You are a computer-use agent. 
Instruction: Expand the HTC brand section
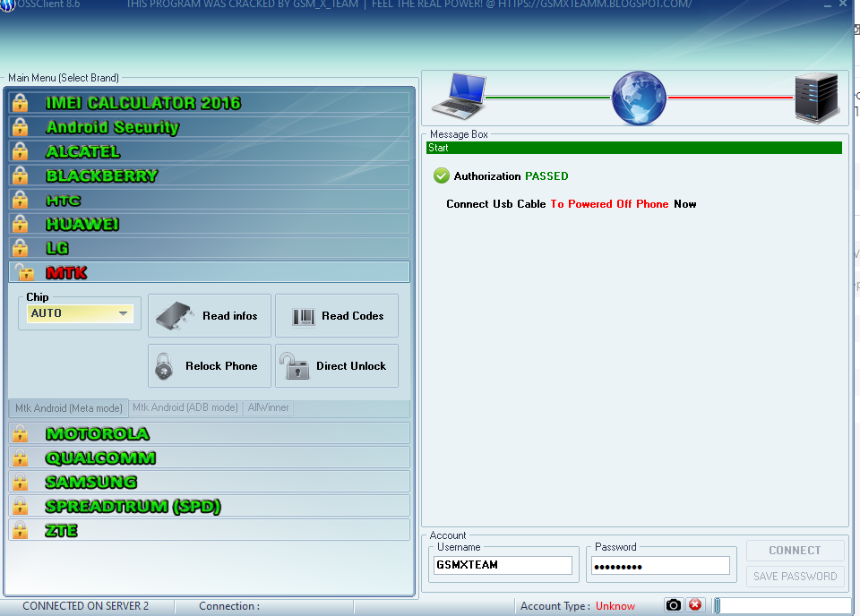pyautogui.click(x=209, y=200)
